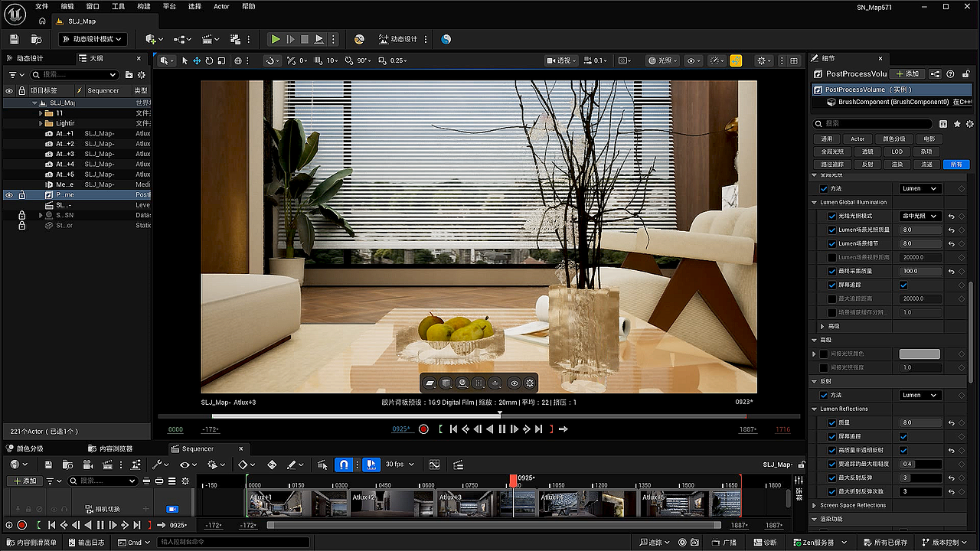Screen dimensions: 980x551
Task: Open the help question-mark icon in Details
Action: click(x=950, y=73)
